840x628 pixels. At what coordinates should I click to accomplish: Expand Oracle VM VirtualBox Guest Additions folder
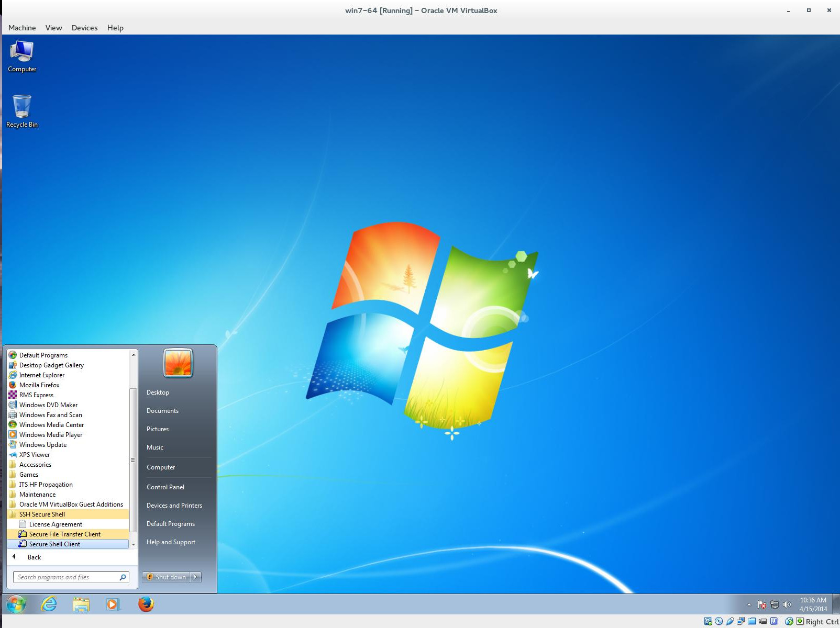click(x=68, y=504)
